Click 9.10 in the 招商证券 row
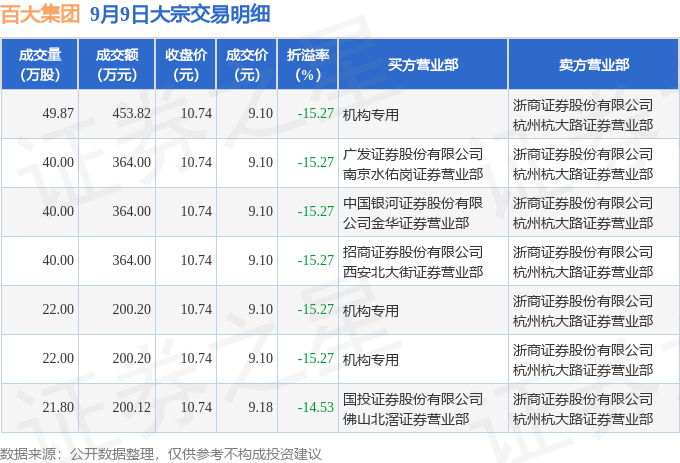 click(261, 261)
